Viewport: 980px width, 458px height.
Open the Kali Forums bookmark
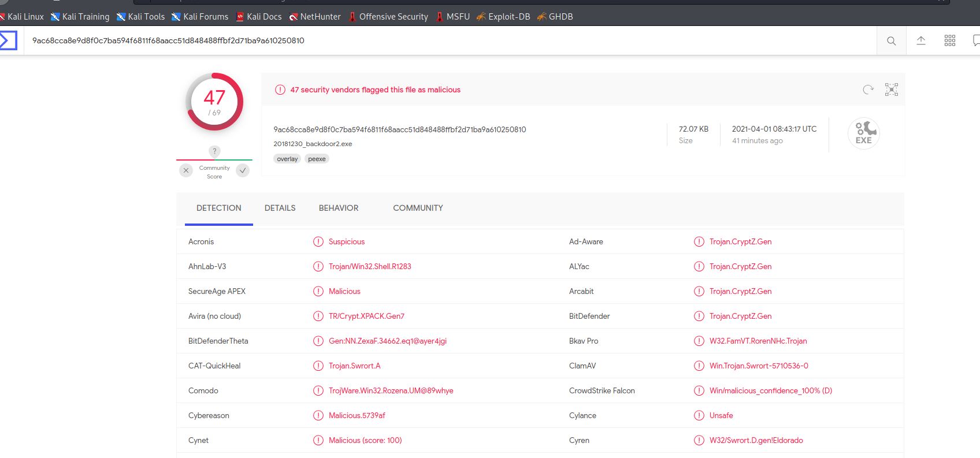[200, 17]
